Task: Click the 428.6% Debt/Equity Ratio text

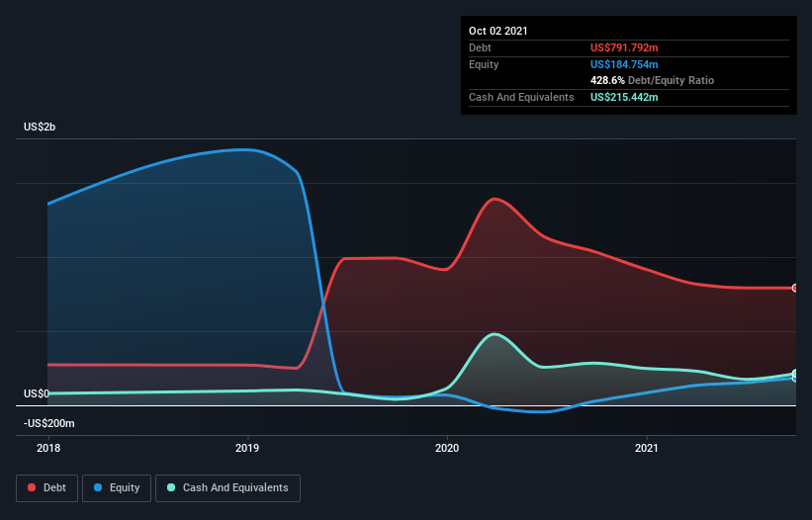Action: pyautogui.click(x=652, y=81)
